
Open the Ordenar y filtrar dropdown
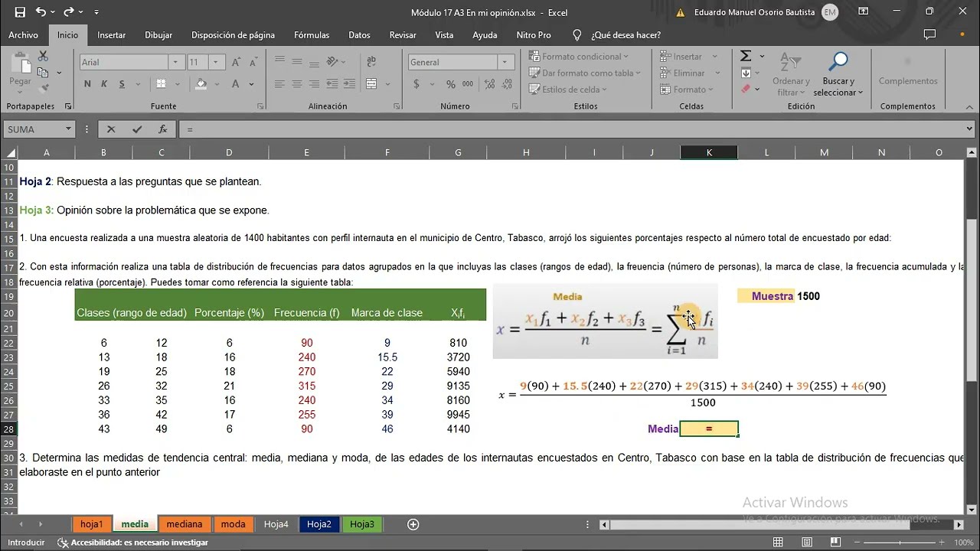click(791, 74)
